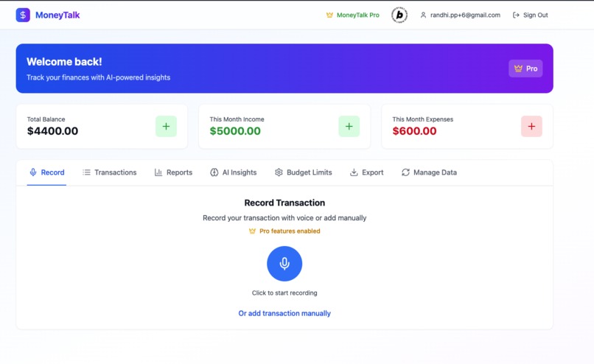This screenshot has width=594, height=364.
Task: Open the Manage Data tab
Action: [x=429, y=172]
